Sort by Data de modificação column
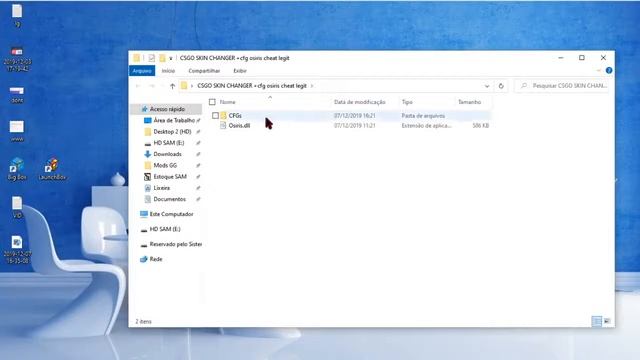 (360, 102)
